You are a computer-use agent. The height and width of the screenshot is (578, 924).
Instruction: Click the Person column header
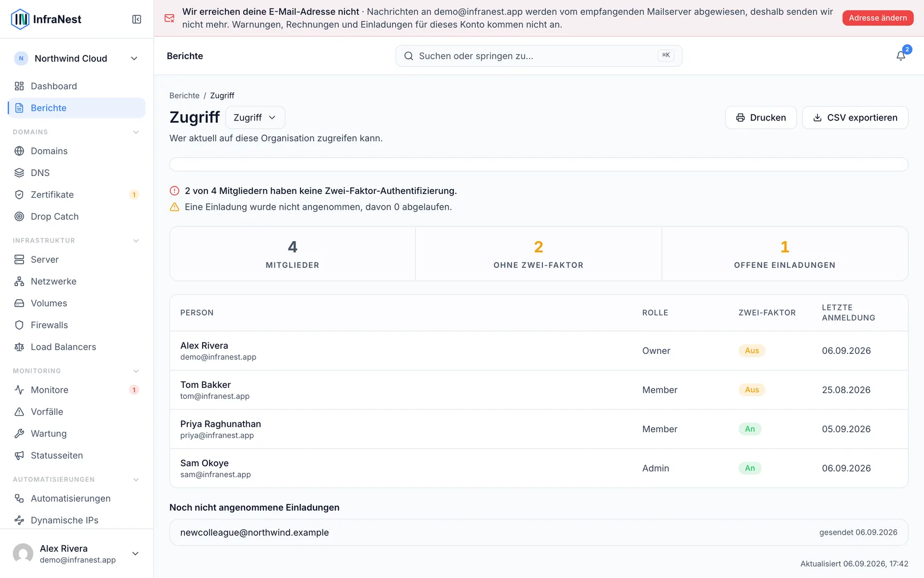pos(197,313)
